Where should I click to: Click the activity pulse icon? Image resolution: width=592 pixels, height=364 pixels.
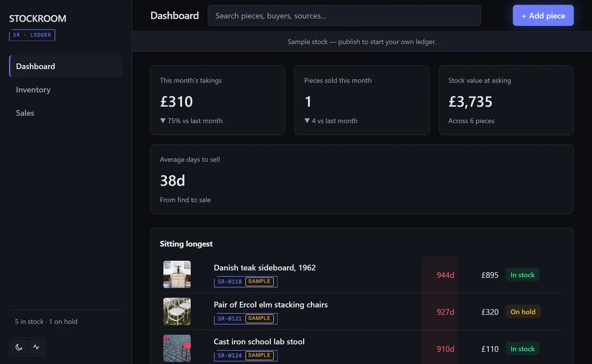tap(36, 347)
